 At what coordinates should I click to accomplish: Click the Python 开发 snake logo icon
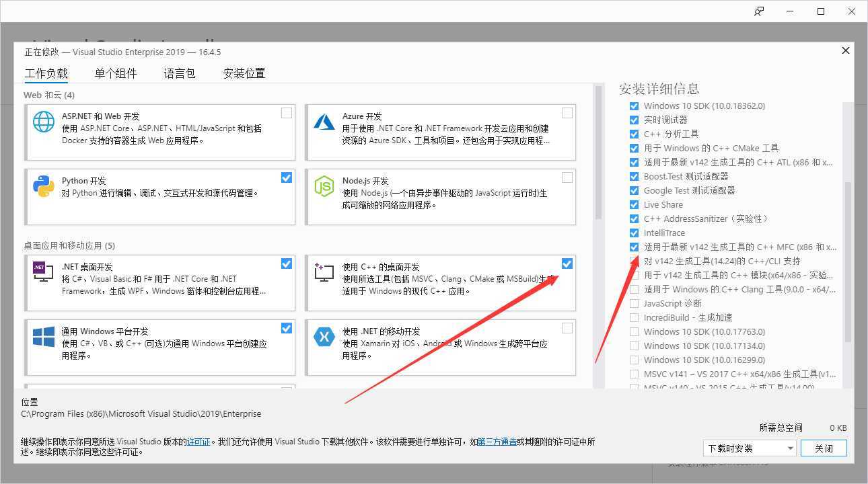(x=44, y=186)
